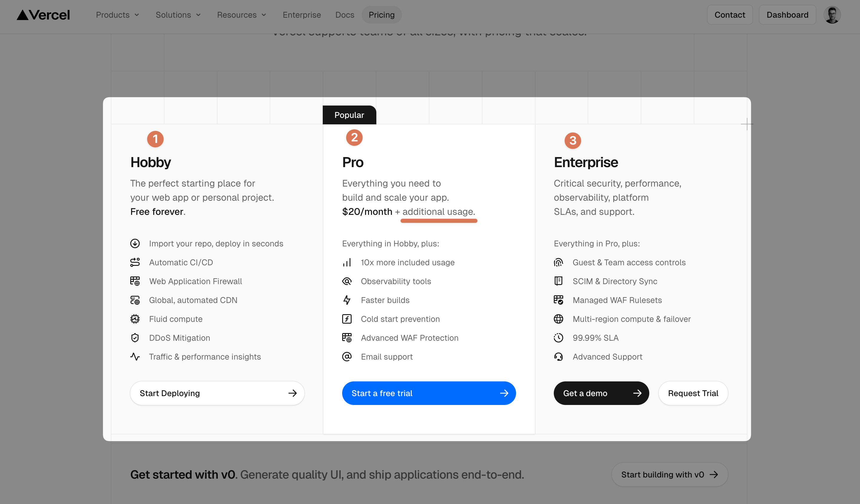This screenshot has height=504, width=860.
Task: Follow the additional usage link
Action: 439,212
